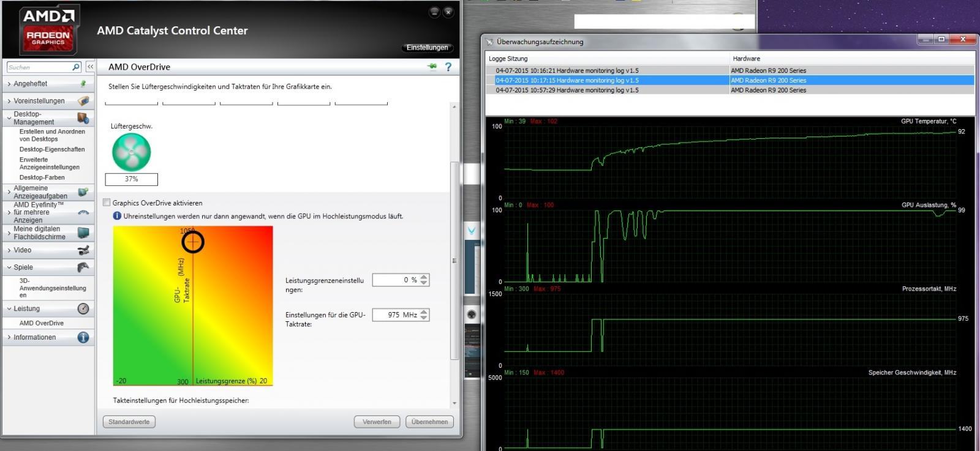Click the scrollbar down arrow in OverDrive panel
Viewport: 980px width, 451px height.
pos(454,403)
